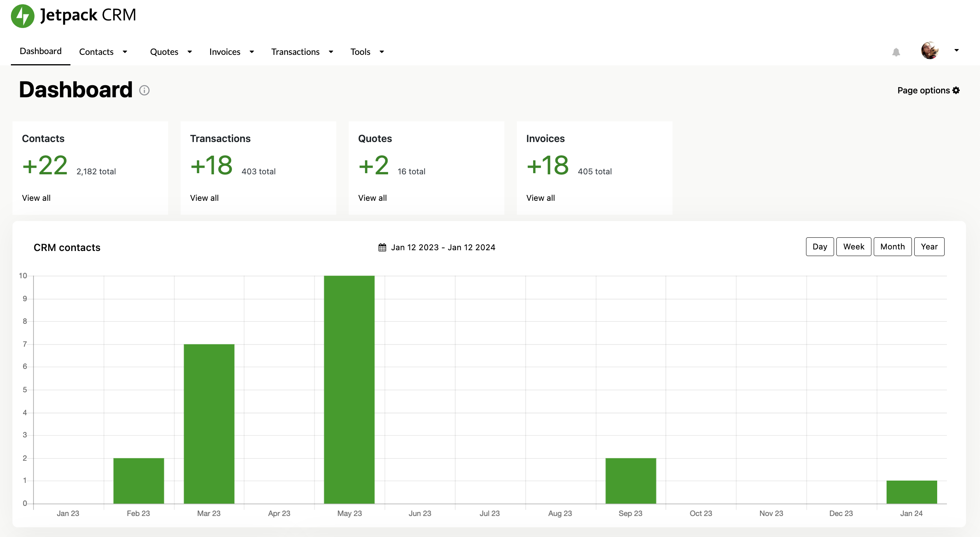Open the Transactions menu item
Viewport: 980px width, 537px height.
click(x=295, y=51)
